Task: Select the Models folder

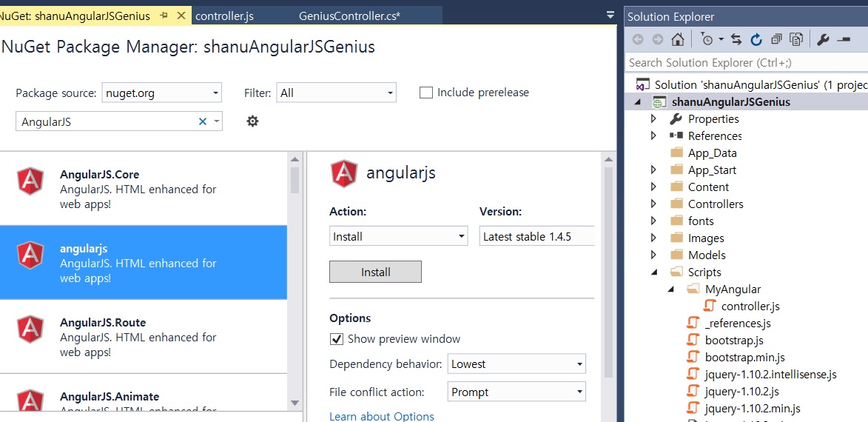Action: pyautogui.click(x=707, y=255)
